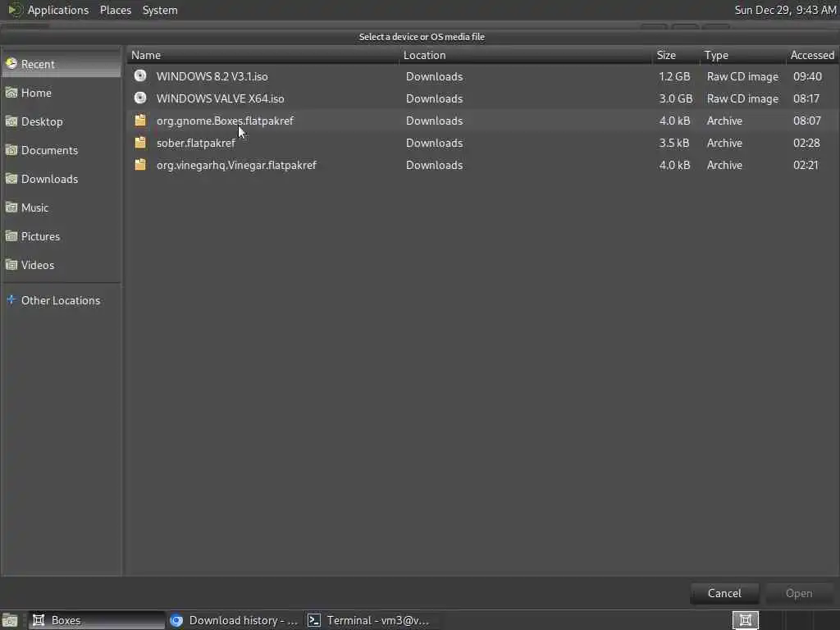Select the file org.vinegarhq.Vinegar.flatpakref
The image size is (840, 630).
click(x=482, y=165)
